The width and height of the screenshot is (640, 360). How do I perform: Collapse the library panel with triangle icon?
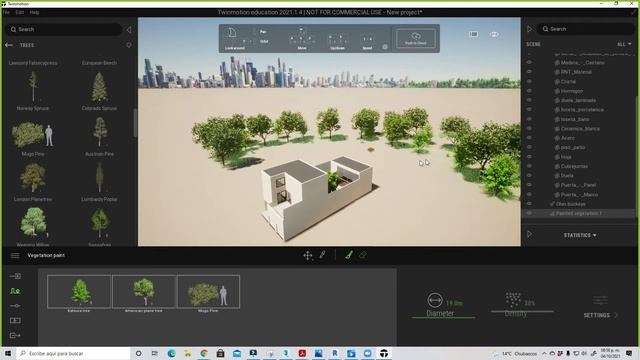pos(129,29)
